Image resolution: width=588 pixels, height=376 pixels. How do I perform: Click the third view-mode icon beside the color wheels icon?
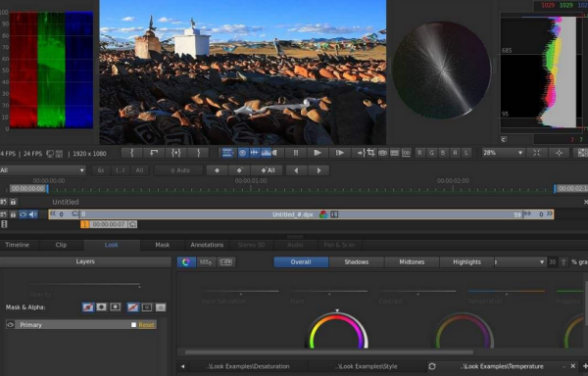(225, 262)
